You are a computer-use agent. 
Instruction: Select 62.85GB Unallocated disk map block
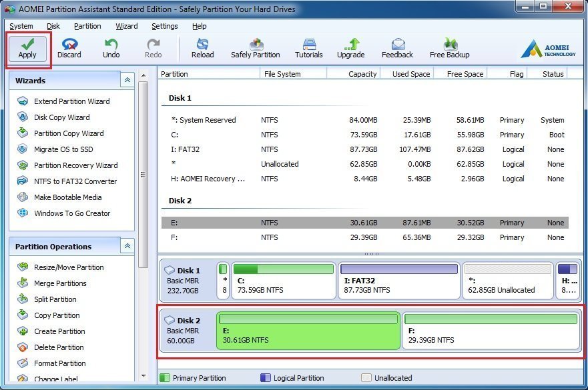(508, 280)
